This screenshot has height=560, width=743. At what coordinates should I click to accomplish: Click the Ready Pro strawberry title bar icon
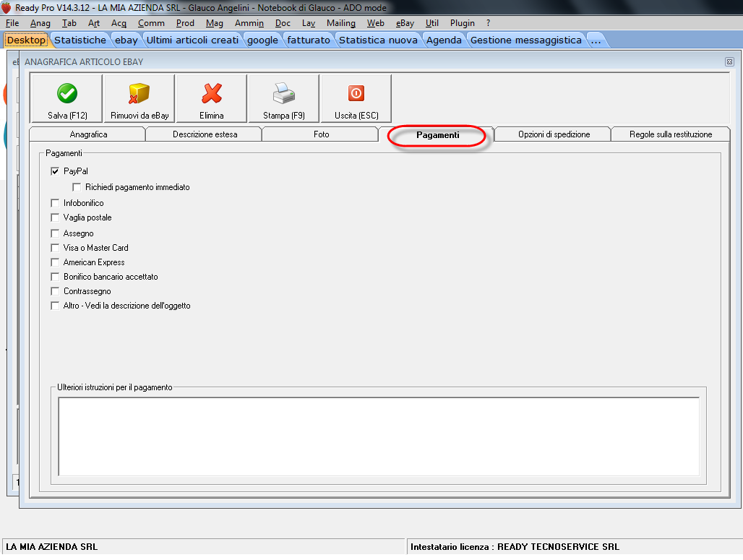point(7,7)
